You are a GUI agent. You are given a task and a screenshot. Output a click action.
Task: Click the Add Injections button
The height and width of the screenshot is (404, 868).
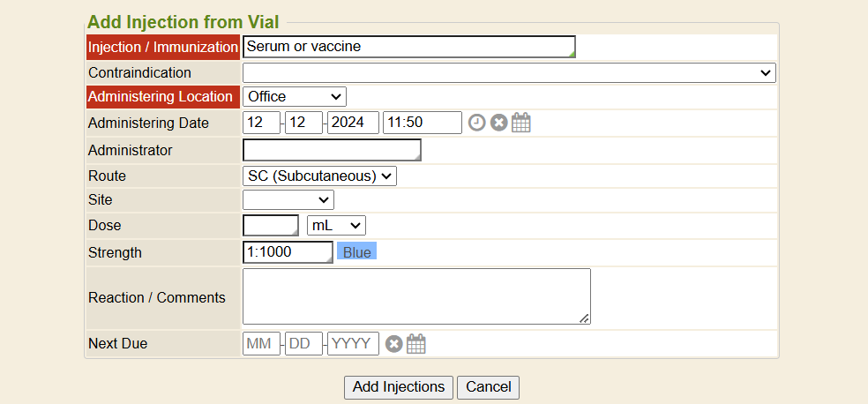(x=399, y=387)
